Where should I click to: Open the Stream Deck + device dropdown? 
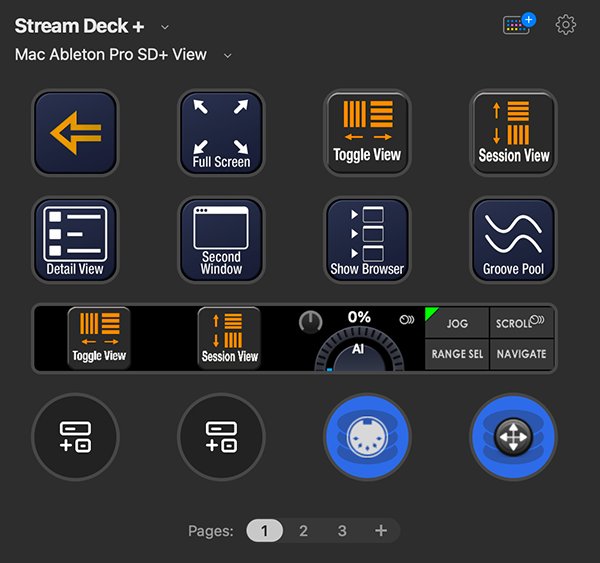pos(165,27)
